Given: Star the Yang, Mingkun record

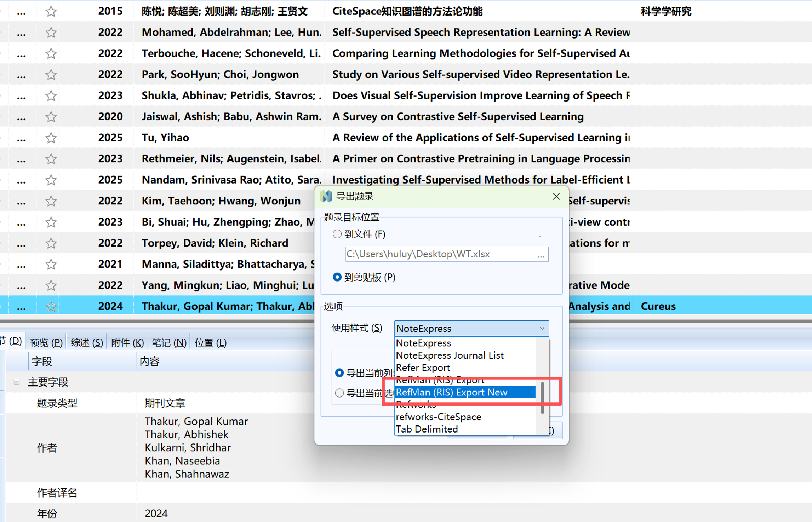Looking at the screenshot, I should 51,285.
